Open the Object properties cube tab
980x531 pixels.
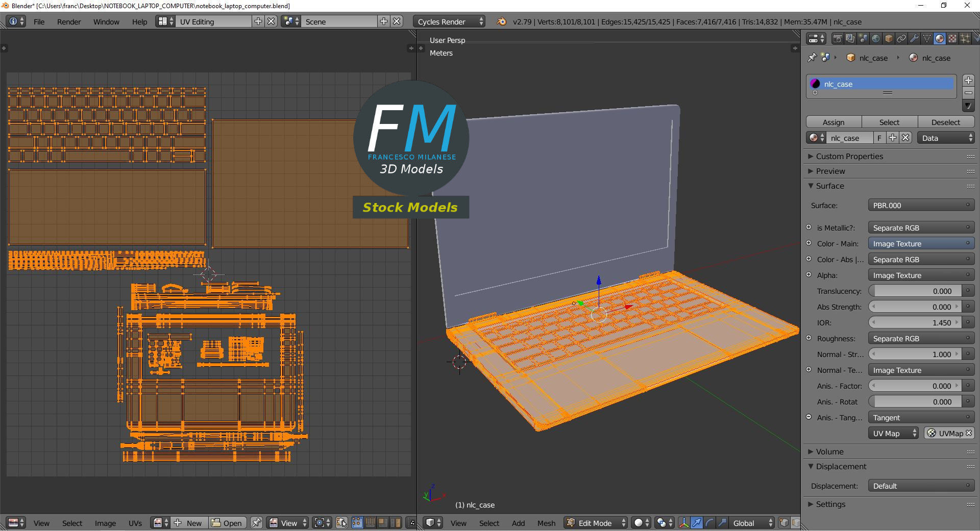coord(889,38)
